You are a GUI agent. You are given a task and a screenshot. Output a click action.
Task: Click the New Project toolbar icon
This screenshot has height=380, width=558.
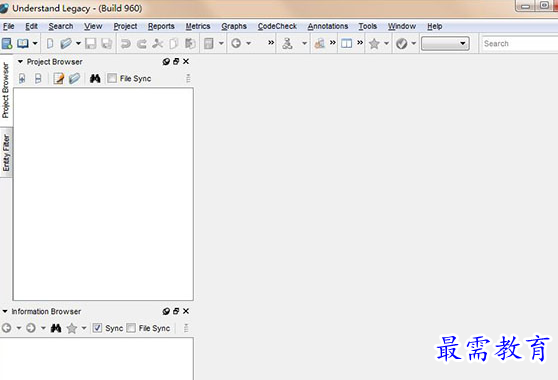coord(7,43)
